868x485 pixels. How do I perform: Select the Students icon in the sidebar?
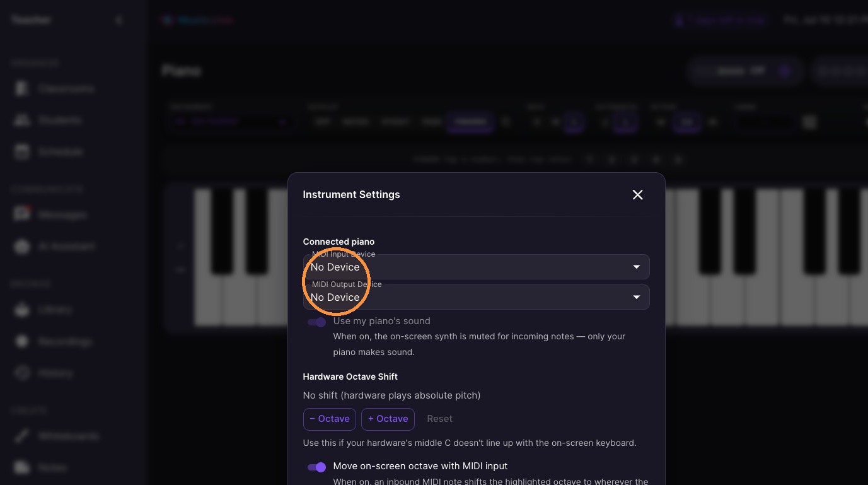pos(22,120)
